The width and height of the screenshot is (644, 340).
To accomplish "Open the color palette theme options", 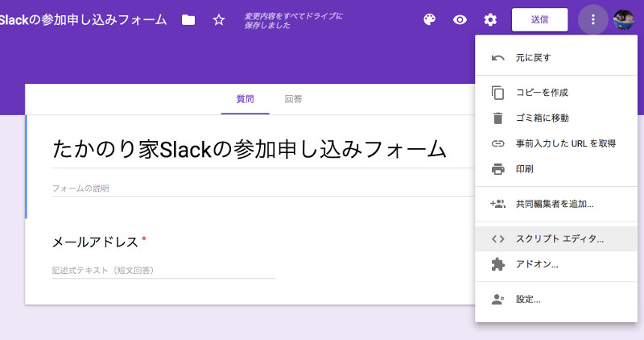I will (429, 19).
